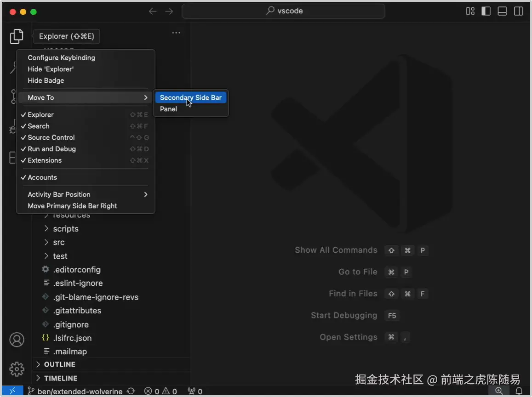Select the Source Control icon

(17, 96)
